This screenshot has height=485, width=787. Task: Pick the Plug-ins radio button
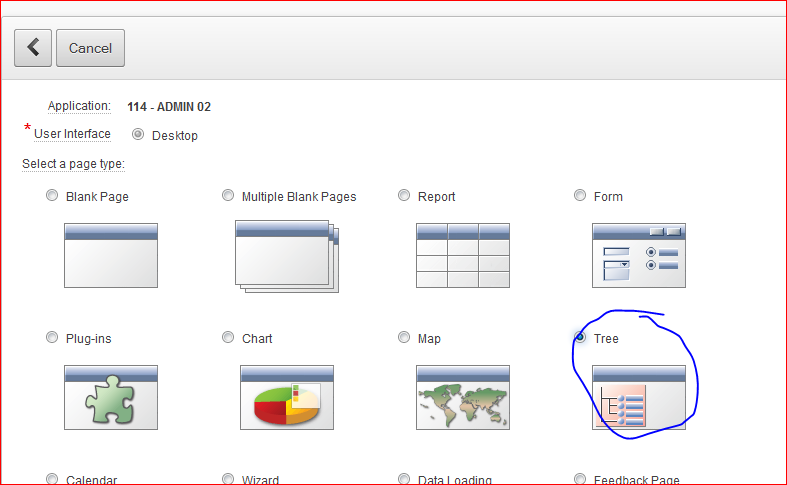(52, 337)
